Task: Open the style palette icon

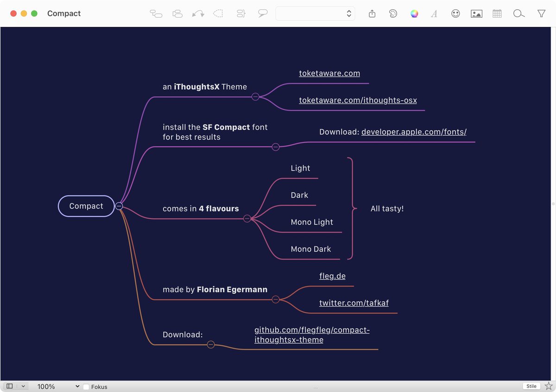Action: 393,14
